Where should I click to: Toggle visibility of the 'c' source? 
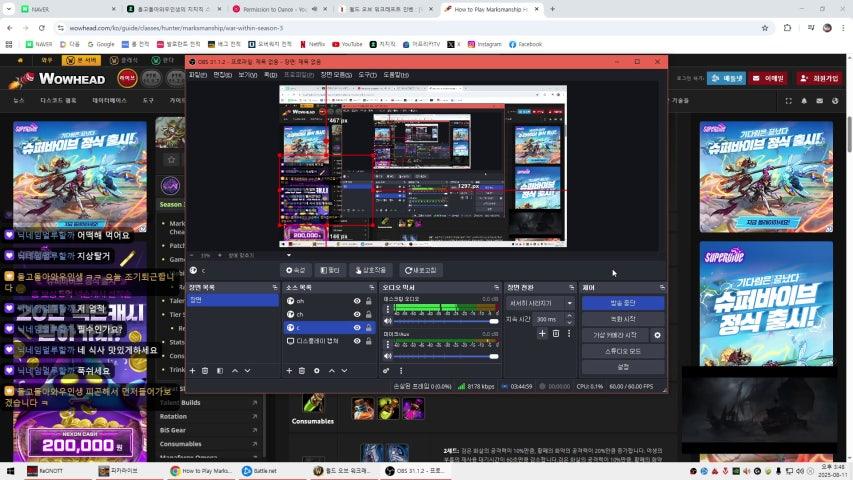coord(357,328)
